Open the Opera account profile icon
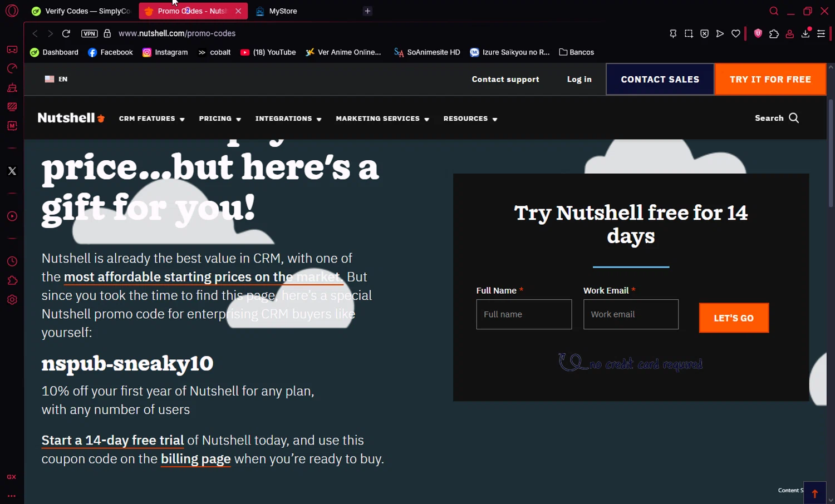835x504 pixels. coord(789,33)
